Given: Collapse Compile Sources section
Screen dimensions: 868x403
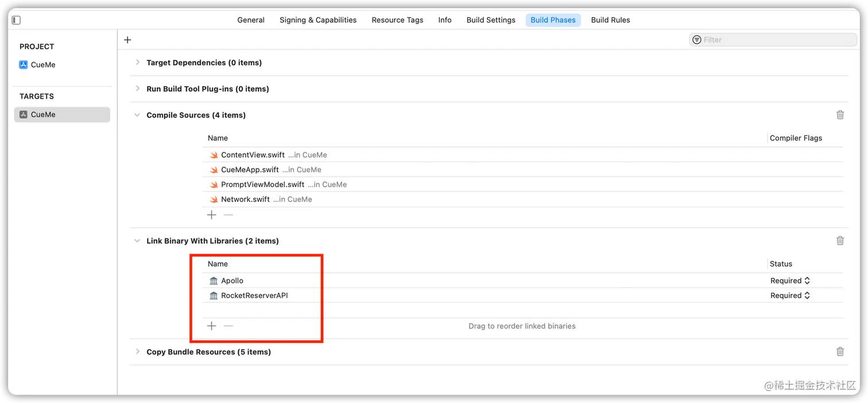Looking at the screenshot, I should coord(137,115).
